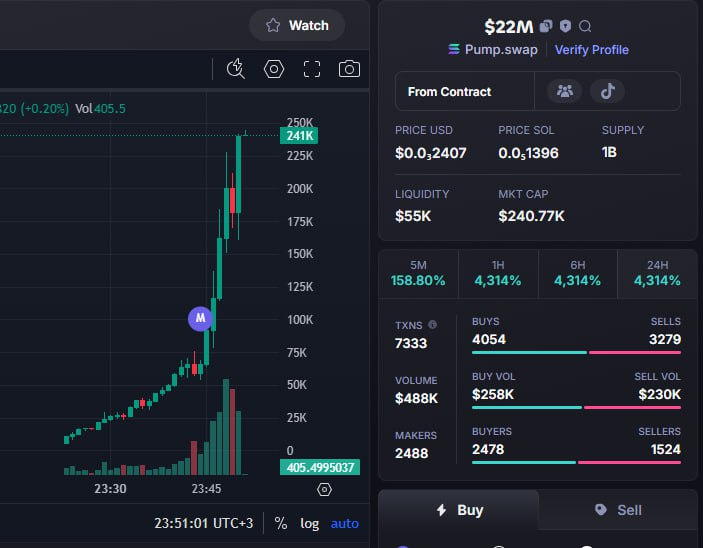Open price scale settings hexagon below axis

tap(324, 489)
